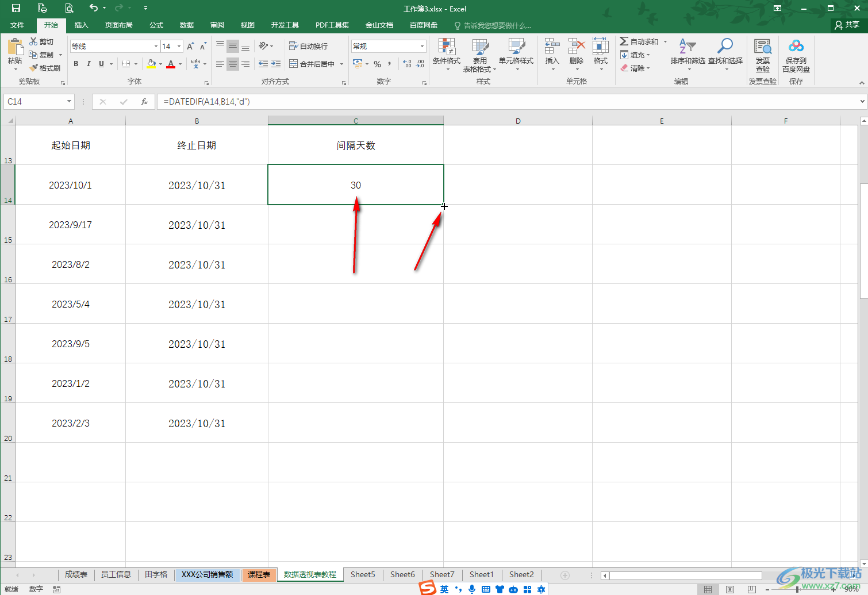
Task: Toggle Wrap Text (自动换行)
Action: click(308, 46)
